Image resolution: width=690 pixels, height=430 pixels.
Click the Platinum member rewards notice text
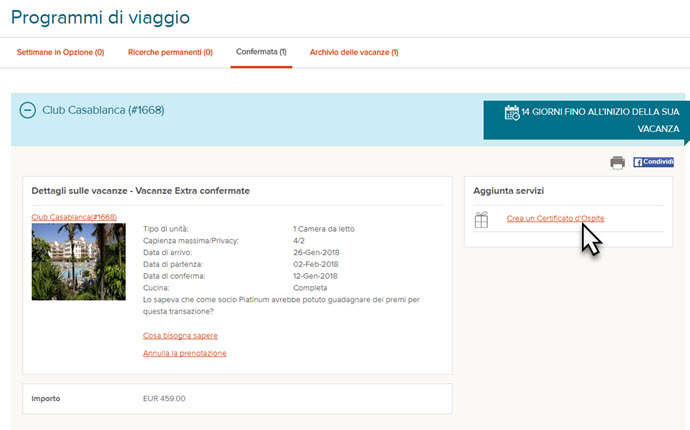(281, 305)
